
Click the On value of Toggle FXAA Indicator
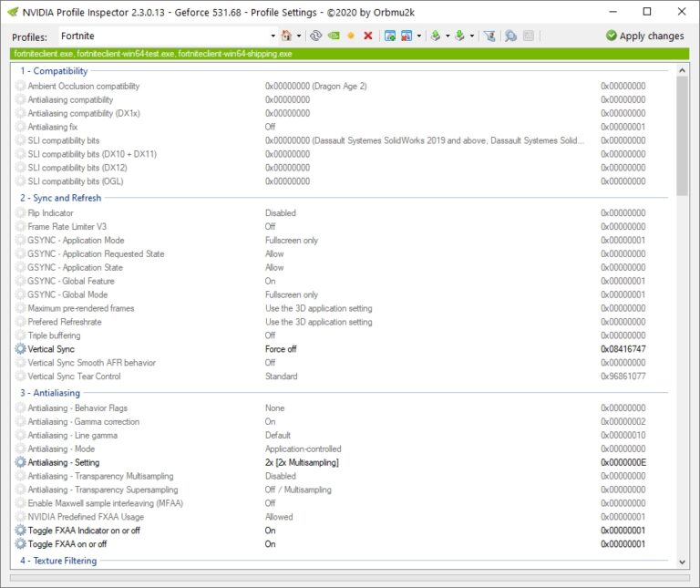pos(270,530)
